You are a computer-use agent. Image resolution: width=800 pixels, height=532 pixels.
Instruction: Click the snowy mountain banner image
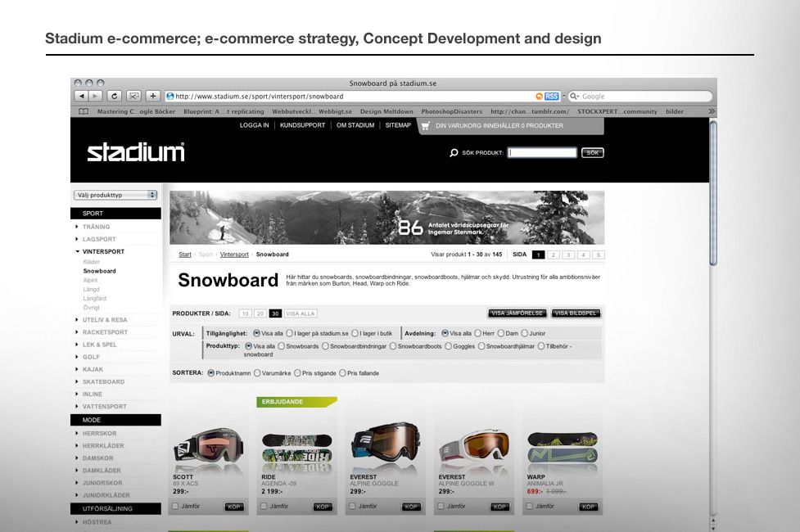click(x=386, y=217)
